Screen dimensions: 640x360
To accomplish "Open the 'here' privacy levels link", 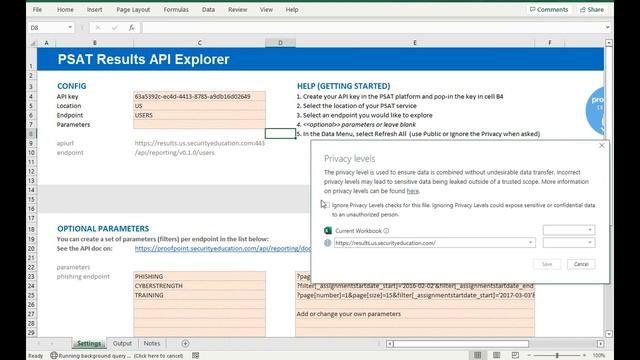I will pyautogui.click(x=413, y=191).
